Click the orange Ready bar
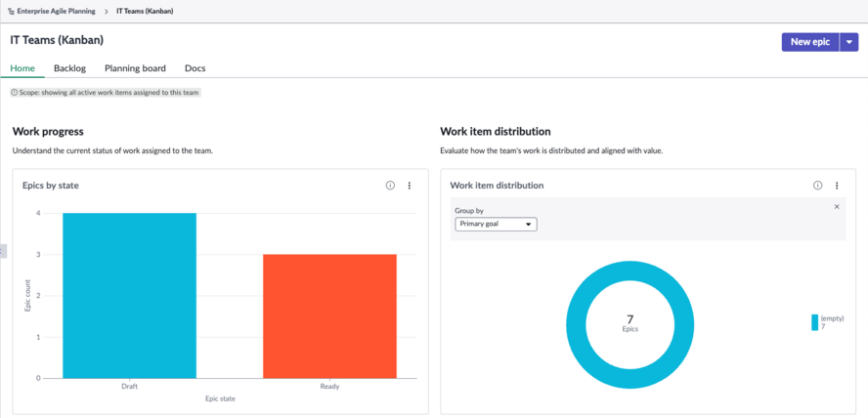The height and width of the screenshot is (418, 868). coord(330,316)
